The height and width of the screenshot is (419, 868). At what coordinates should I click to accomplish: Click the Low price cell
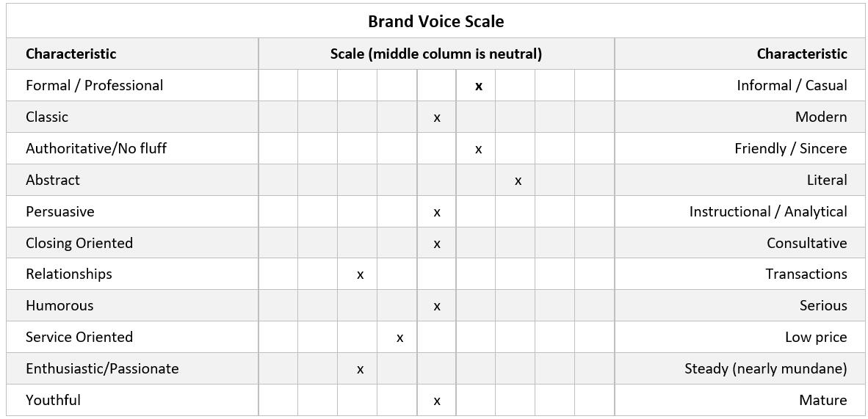[x=815, y=337]
